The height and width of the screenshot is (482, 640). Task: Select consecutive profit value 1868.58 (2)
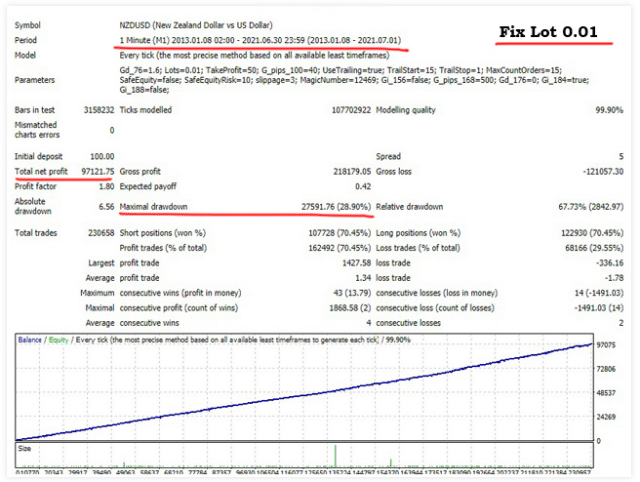[350, 308]
